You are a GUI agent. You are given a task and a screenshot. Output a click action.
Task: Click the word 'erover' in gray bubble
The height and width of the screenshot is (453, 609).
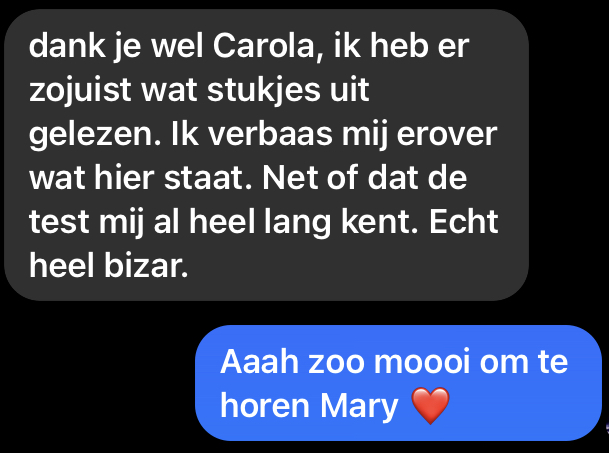447,135
